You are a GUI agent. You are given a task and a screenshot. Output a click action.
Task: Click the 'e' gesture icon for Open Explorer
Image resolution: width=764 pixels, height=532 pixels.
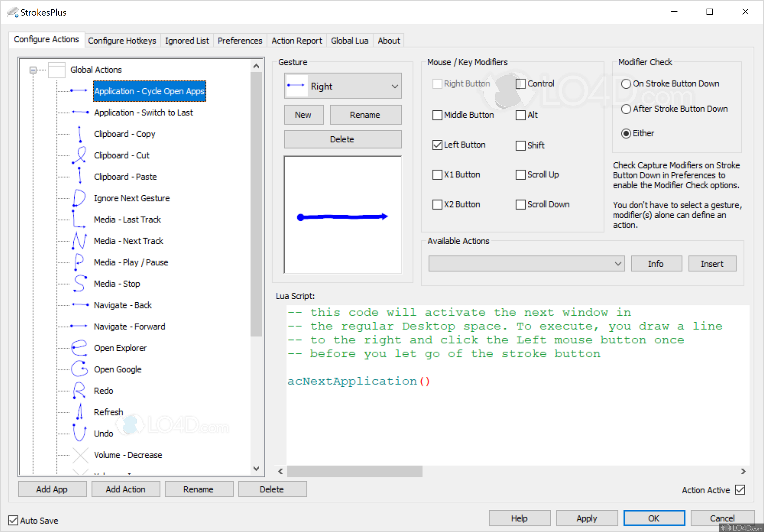tap(79, 348)
